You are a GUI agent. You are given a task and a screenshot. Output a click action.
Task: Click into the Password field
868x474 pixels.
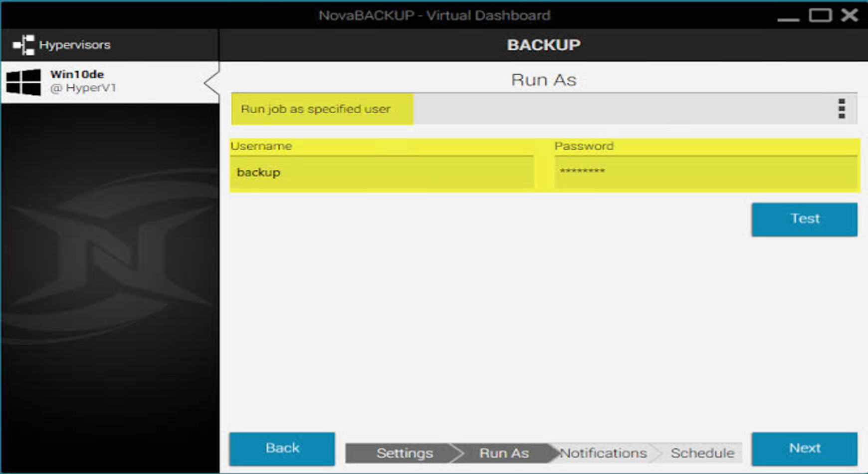click(x=705, y=173)
